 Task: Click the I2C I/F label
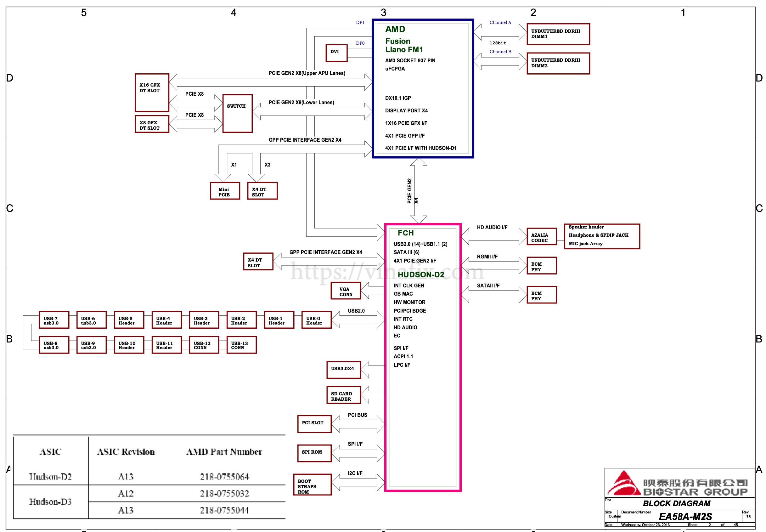pyautogui.click(x=355, y=473)
